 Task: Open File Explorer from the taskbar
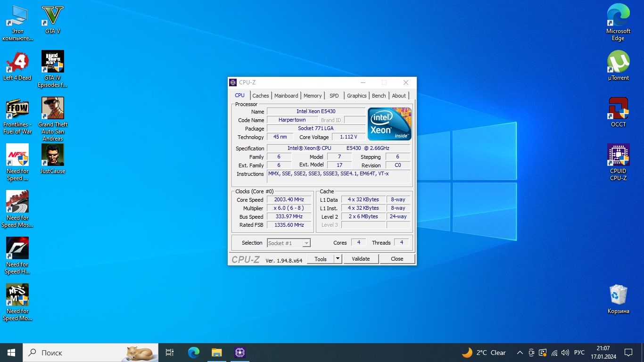tap(216, 352)
